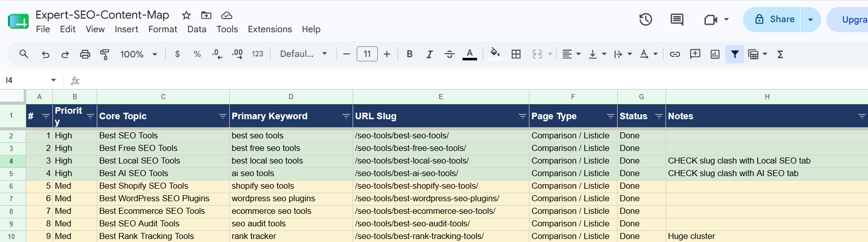Open the Sheets home icon
868x242 pixels.
click(19, 21)
